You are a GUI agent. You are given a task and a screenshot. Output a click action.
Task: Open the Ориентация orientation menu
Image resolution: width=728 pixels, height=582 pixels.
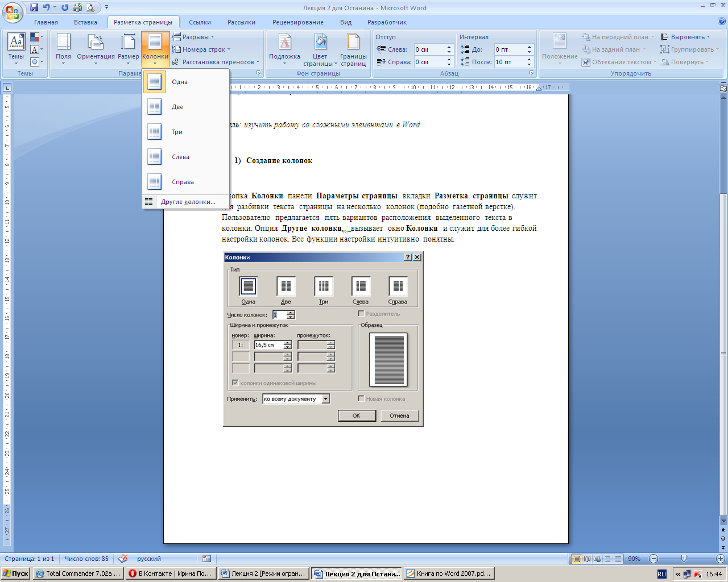[96, 49]
